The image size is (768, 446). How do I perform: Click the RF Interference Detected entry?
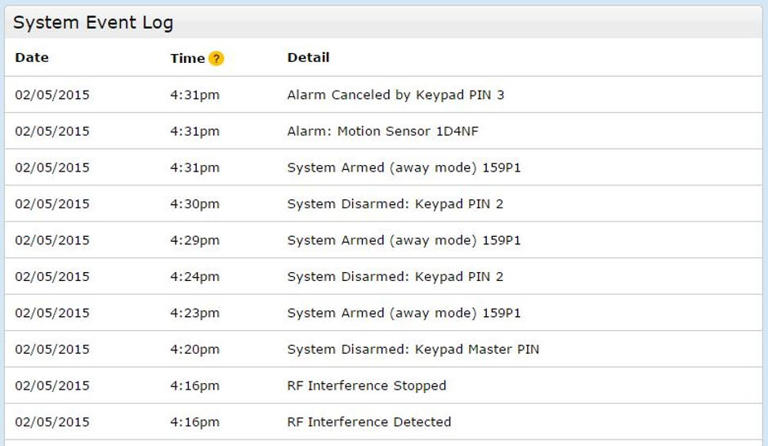pos(369,422)
